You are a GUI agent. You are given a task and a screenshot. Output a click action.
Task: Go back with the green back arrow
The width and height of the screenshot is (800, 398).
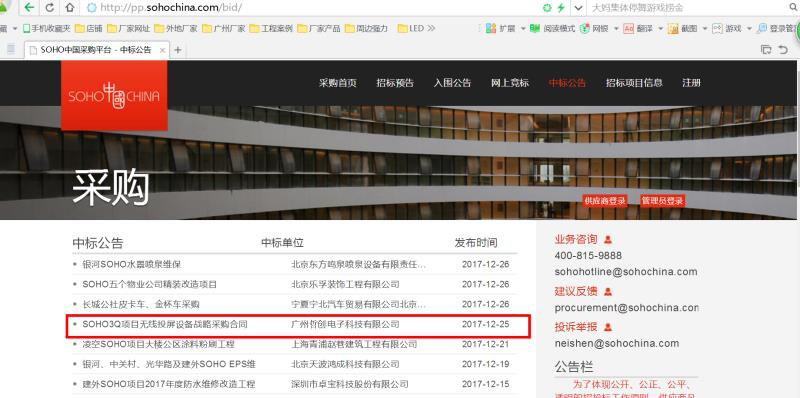tap(30, 8)
